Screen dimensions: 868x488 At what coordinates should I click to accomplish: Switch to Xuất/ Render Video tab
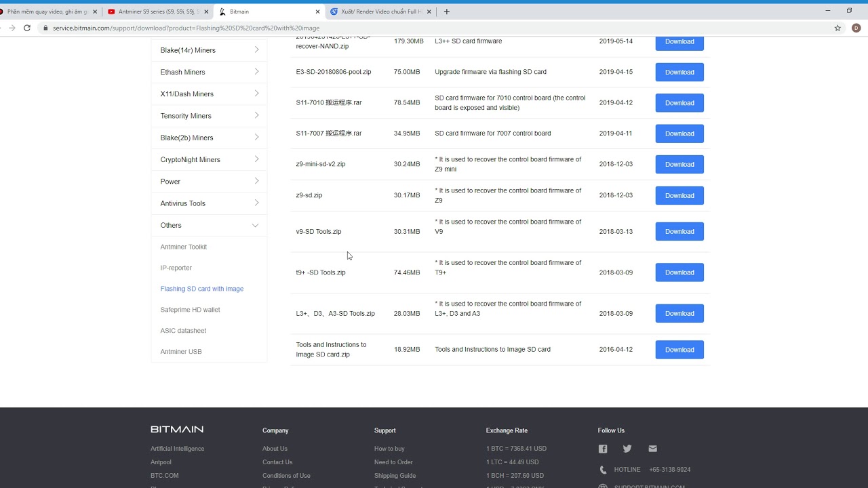pos(378,12)
